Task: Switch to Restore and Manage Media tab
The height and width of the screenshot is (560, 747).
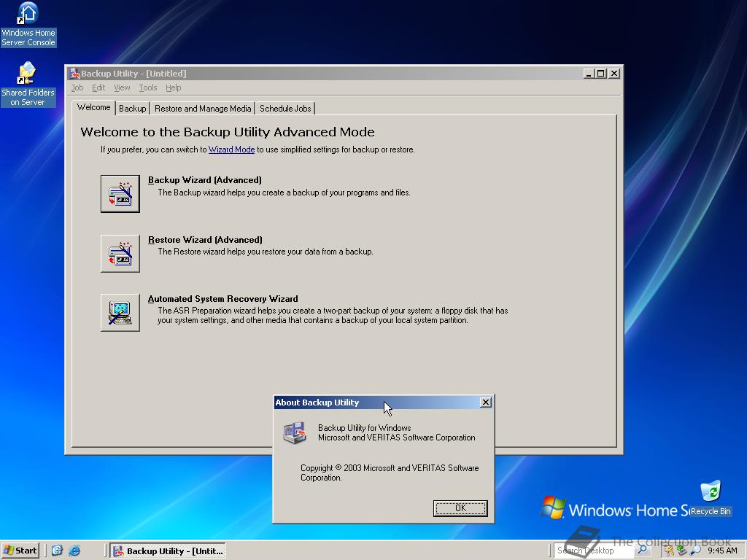Action: (203, 109)
